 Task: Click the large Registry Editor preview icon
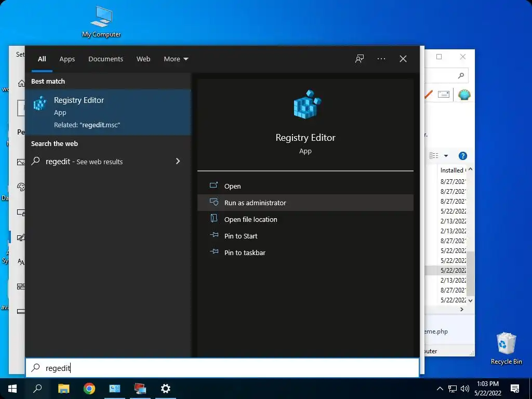point(307,104)
